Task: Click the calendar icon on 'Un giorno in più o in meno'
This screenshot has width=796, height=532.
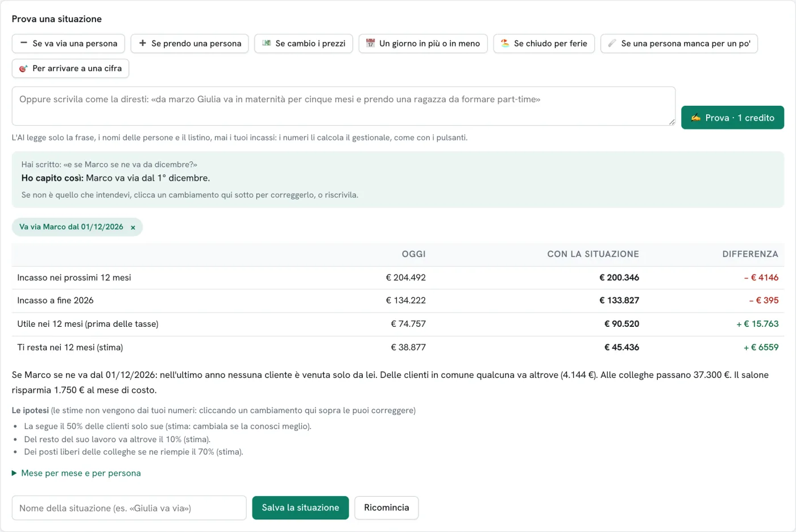Action: click(370, 43)
